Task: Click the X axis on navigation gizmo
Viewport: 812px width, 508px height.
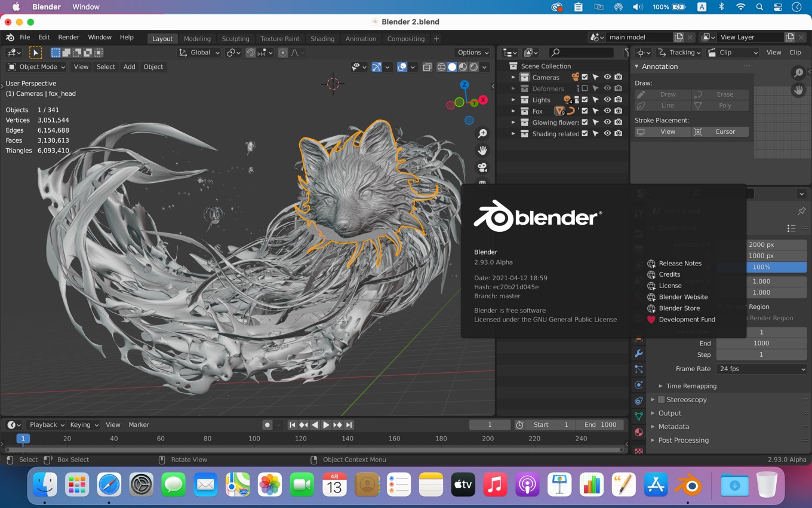Action: [x=483, y=100]
